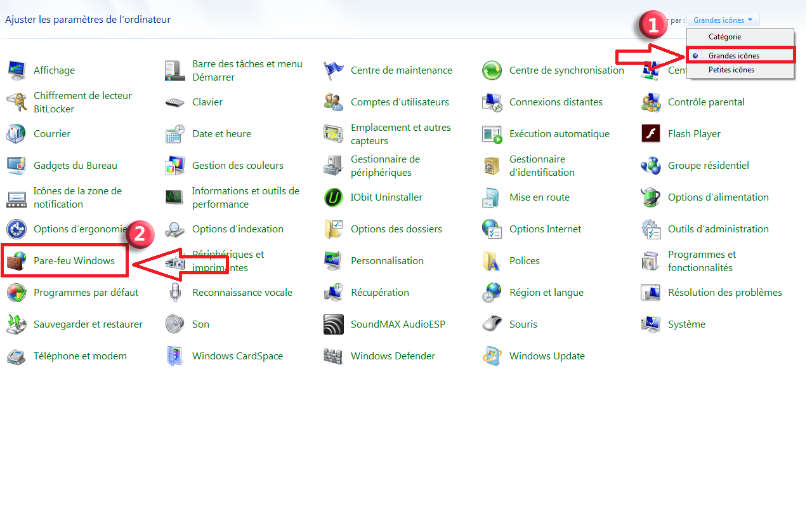The image size is (812, 520).
Task: Click the Windows CardSpace icon
Action: pos(174,356)
